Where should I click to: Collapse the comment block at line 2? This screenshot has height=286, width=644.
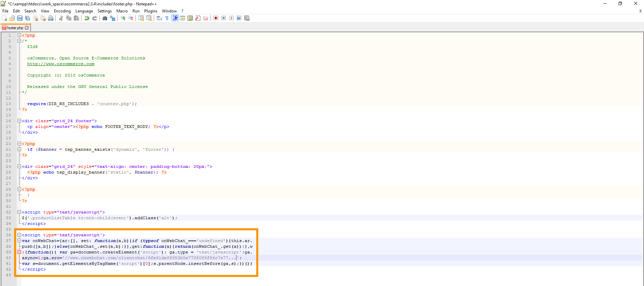pyautogui.click(x=19, y=41)
